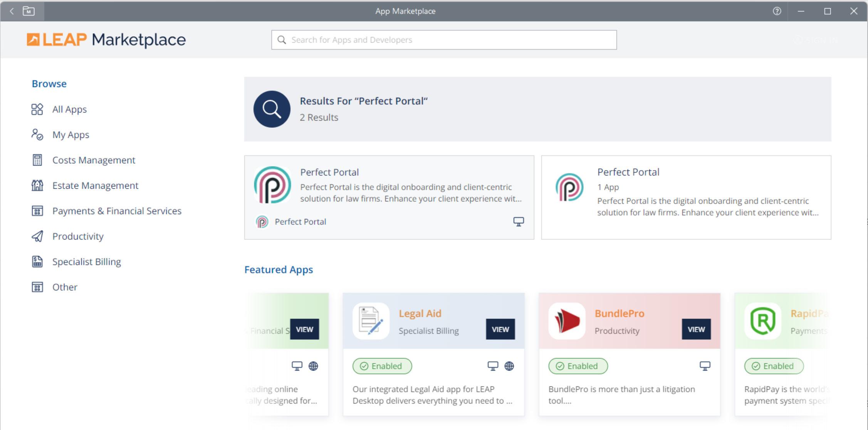This screenshot has width=868, height=430.
Task: Click VIEW on the partially visible financial app card
Action: pyautogui.click(x=305, y=329)
